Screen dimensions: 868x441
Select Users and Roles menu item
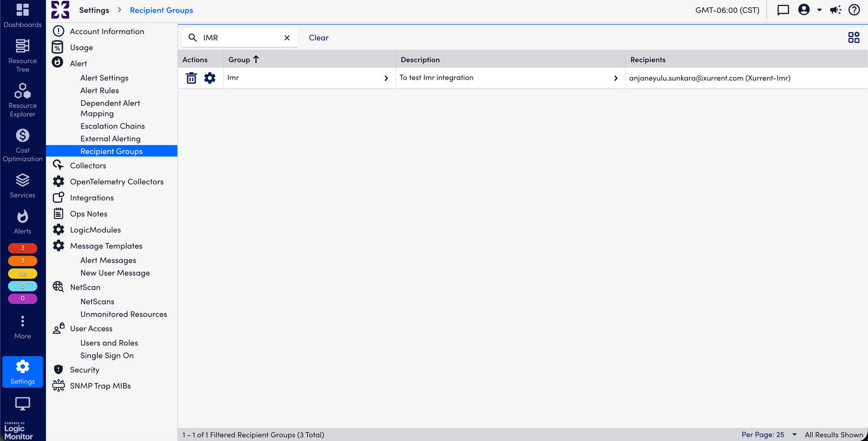coord(109,343)
